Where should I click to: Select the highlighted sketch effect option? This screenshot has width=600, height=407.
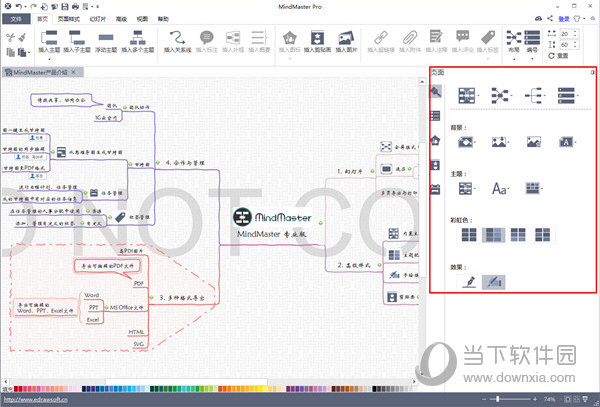(494, 282)
